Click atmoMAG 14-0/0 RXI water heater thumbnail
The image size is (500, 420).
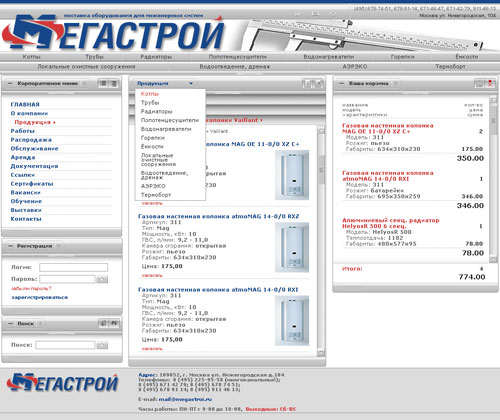click(292, 320)
